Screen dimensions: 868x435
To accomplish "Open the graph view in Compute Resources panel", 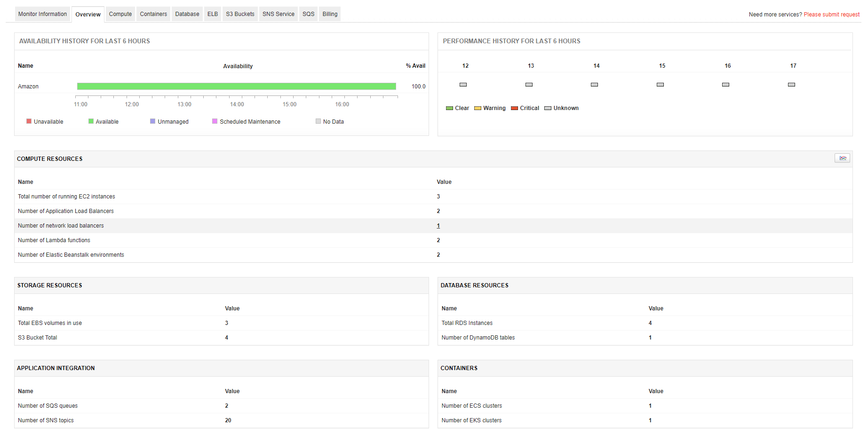I will [842, 158].
